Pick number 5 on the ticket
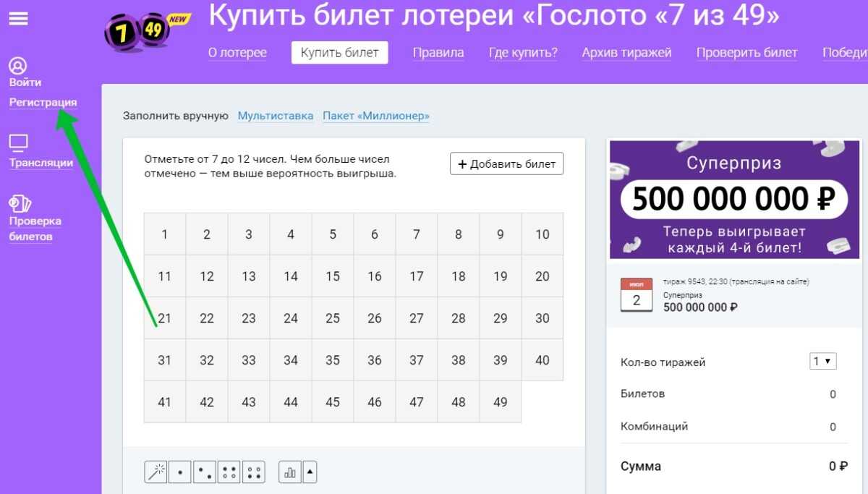The image size is (868, 494). click(333, 234)
